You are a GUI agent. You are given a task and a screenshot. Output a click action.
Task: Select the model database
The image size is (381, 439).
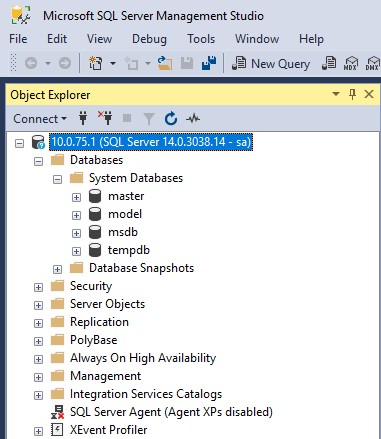click(125, 214)
